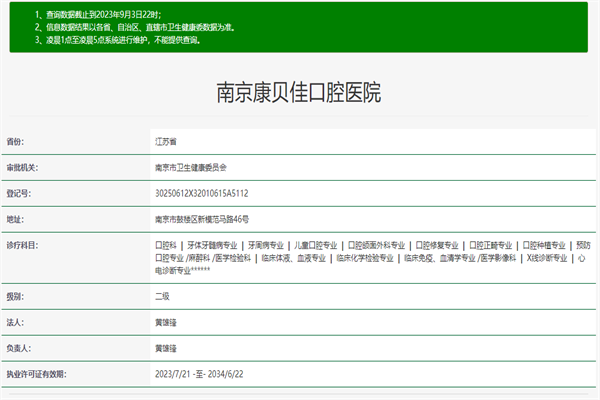Select the value 南京市卫生健康委员会
Image resolution: width=600 pixels, height=400 pixels.
pyautogui.click(x=191, y=168)
